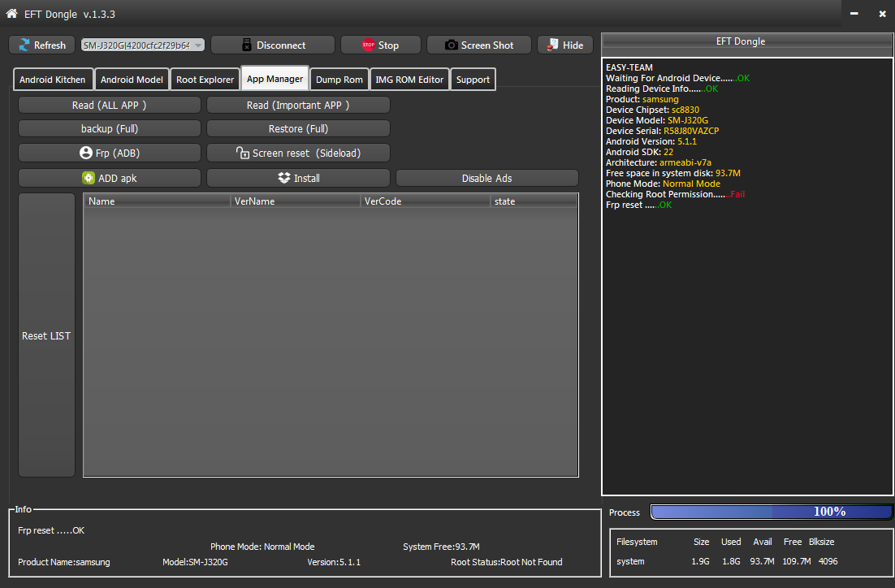The width and height of the screenshot is (895, 588).
Task: Click the Screen reset unlock icon
Action: click(243, 153)
